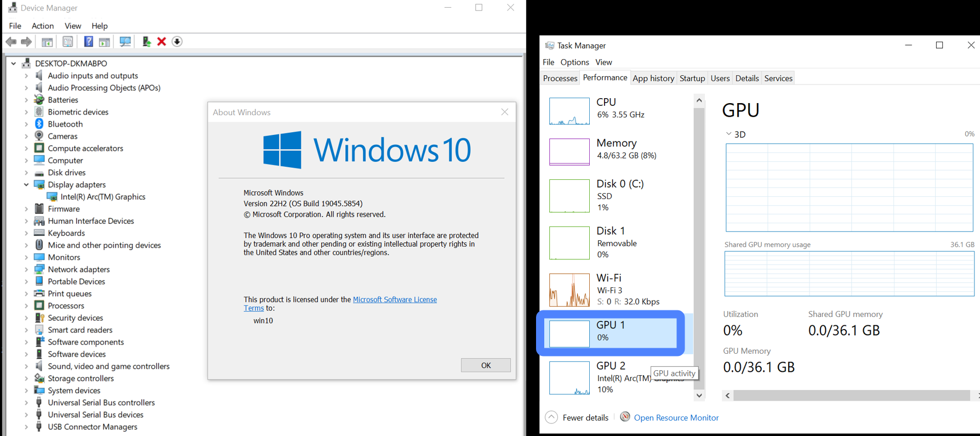Screen dimensions: 980x436
Task: Collapse the Display adapters category
Action: click(x=26, y=185)
